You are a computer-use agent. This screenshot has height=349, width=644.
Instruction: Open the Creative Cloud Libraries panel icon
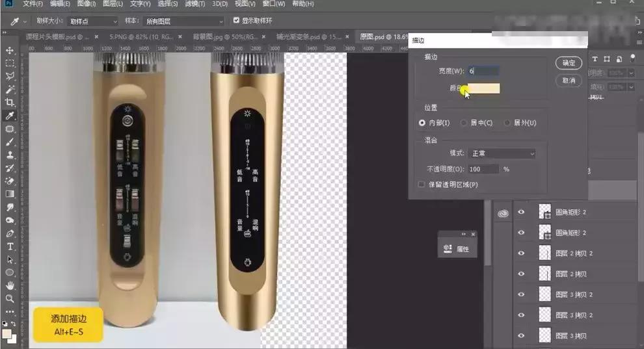(x=503, y=214)
